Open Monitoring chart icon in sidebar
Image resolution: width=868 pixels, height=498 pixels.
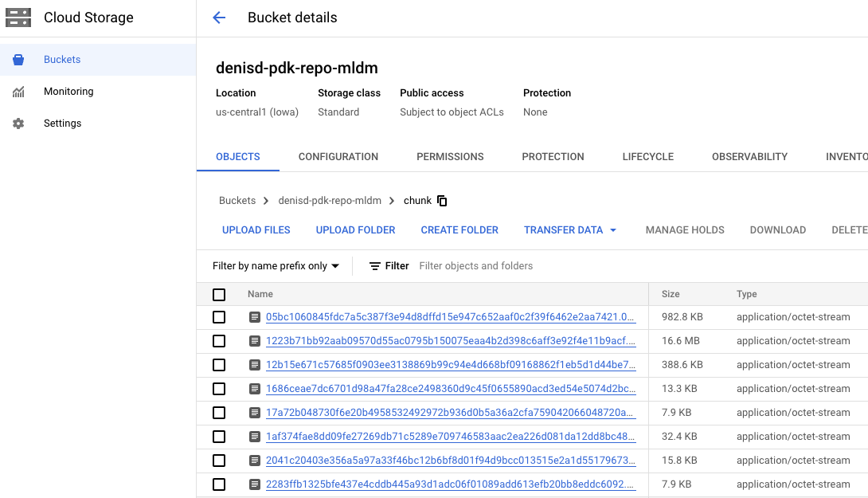pos(18,92)
